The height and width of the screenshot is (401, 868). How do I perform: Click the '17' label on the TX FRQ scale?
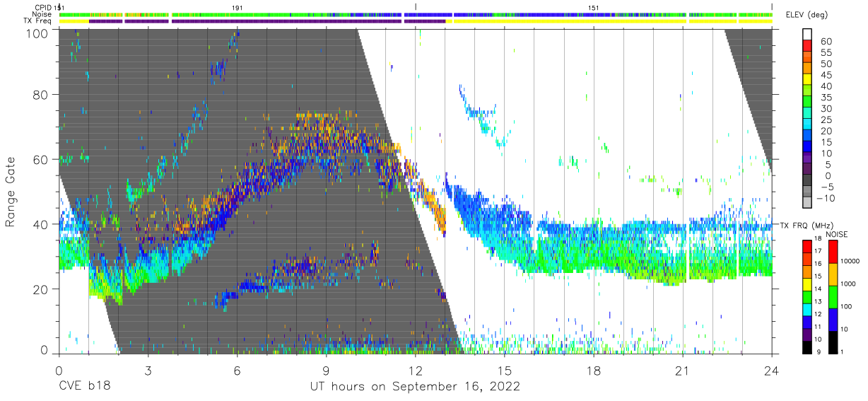point(817,251)
